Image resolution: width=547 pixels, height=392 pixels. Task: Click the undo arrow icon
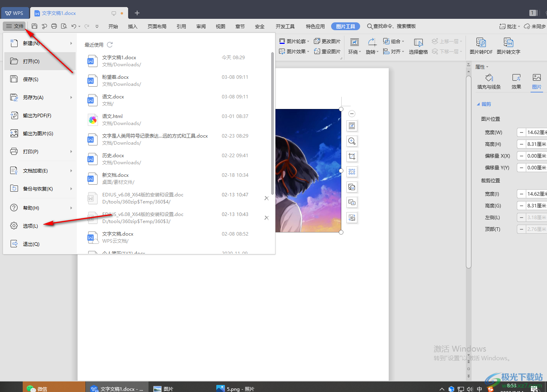tap(74, 26)
